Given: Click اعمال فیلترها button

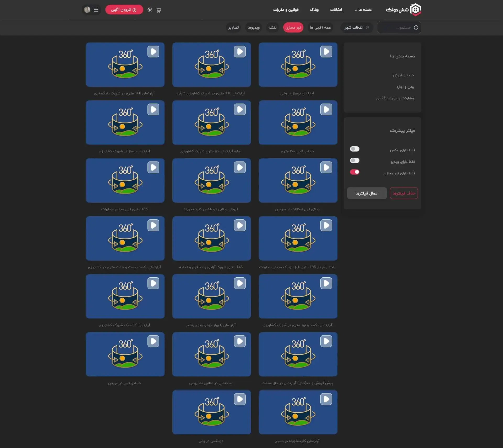Looking at the screenshot, I should pyautogui.click(x=367, y=193).
